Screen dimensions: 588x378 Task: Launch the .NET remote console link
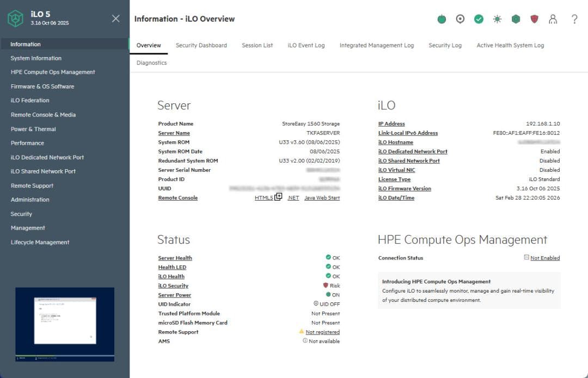[293, 198]
